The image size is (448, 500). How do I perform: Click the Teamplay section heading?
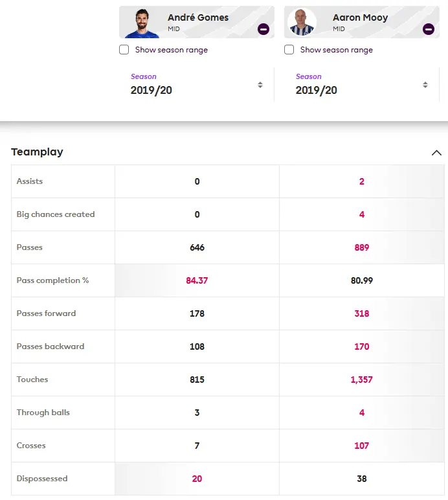[x=37, y=152]
